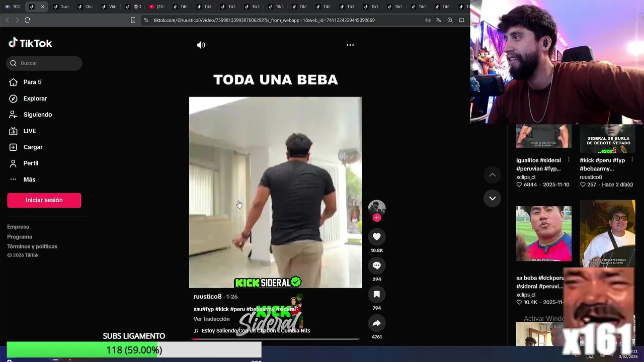The image size is (644, 362).
Task: Open ruustico8 avatar beside video
Action: pos(377,208)
